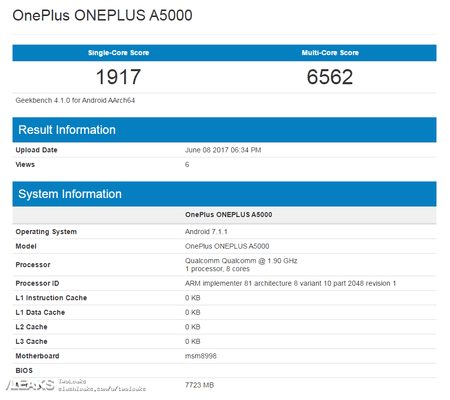This screenshot has width=450, height=400.
Task: Select the Motherboard label
Action: click(37, 356)
